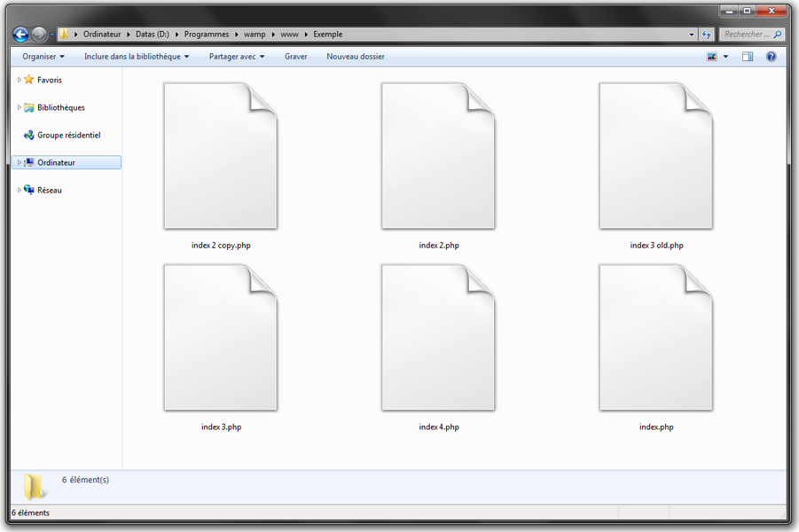799x532 pixels.
Task: Expand the Réseau tree node
Action: point(20,190)
